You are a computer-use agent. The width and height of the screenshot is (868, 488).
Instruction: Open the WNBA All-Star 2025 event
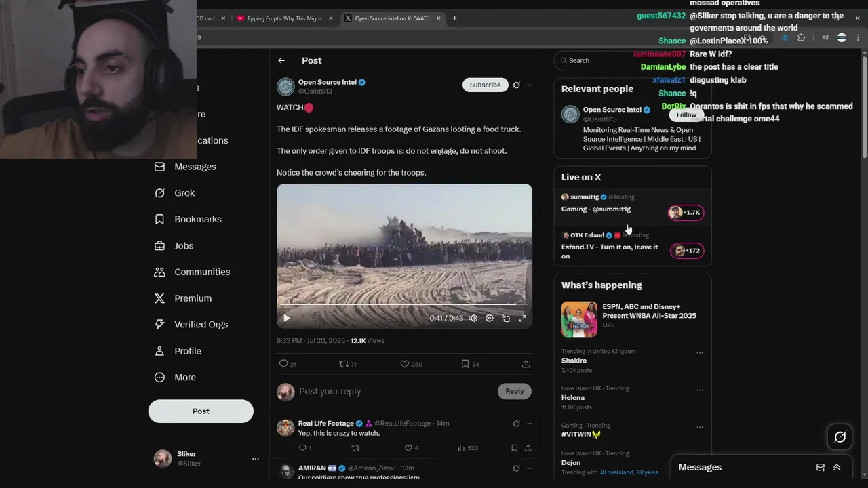[x=632, y=319]
